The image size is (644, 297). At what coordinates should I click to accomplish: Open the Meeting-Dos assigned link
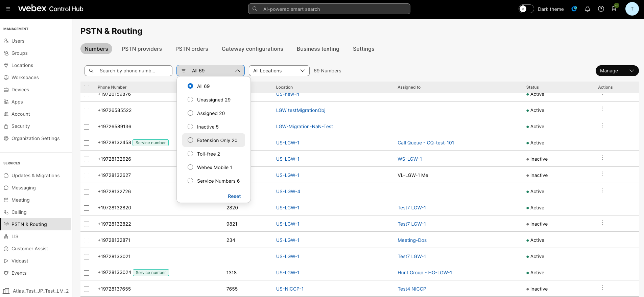[x=412, y=240]
